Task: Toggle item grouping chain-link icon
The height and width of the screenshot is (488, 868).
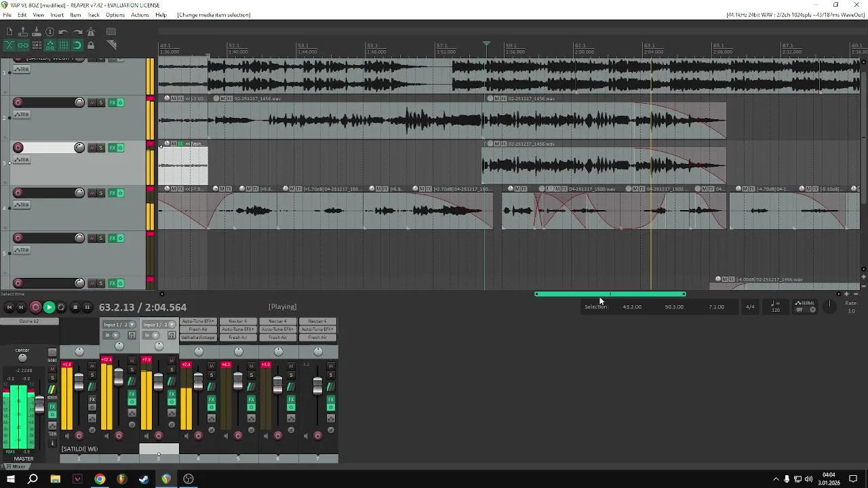Action: (x=23, y=45)
